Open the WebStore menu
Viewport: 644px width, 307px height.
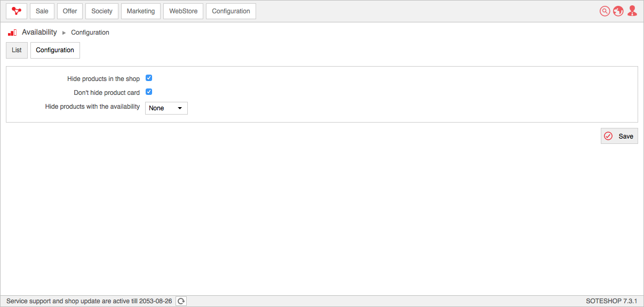184,11
